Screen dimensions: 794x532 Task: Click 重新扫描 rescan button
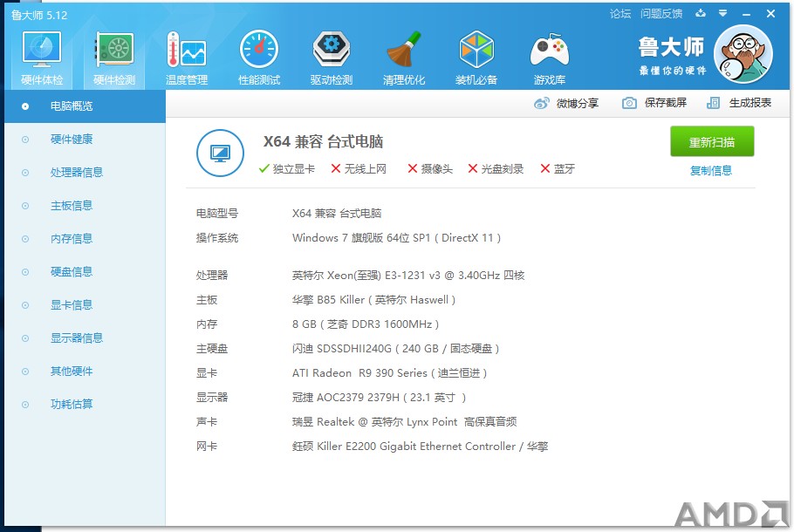pyautogui.click(x=712, y=142)
